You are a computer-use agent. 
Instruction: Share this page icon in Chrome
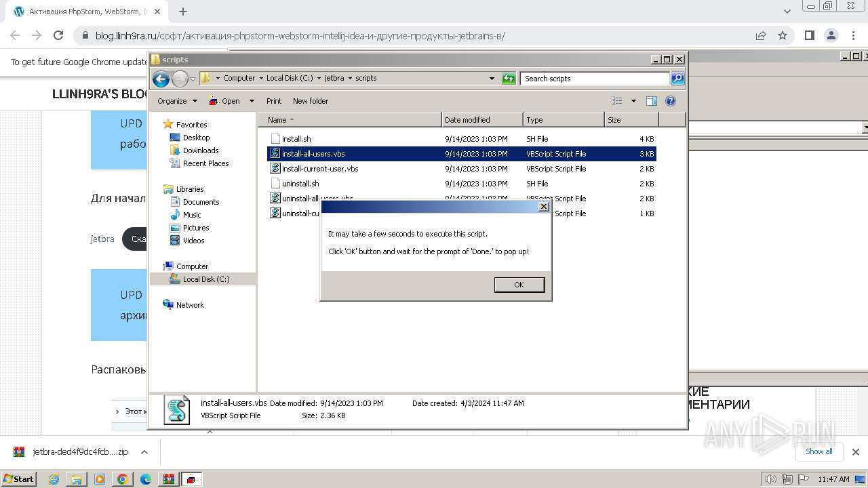[761, 35]
